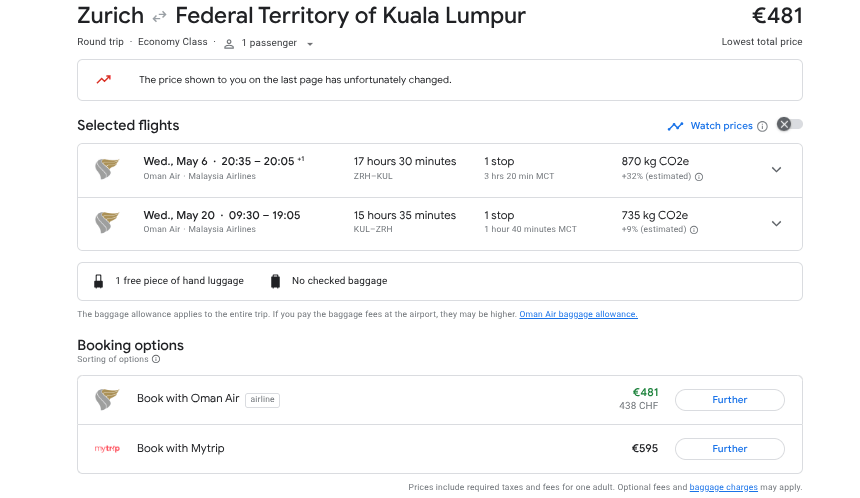Click the Wed., May 6 20:35 – 20:05 time
The image size is (860, 498).
coord(224,161)
